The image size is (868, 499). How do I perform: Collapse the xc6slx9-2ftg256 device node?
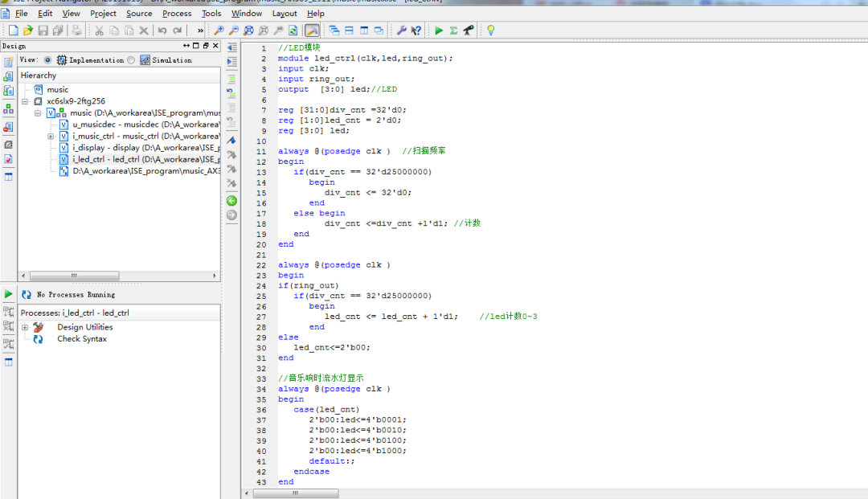click(26, 102)
